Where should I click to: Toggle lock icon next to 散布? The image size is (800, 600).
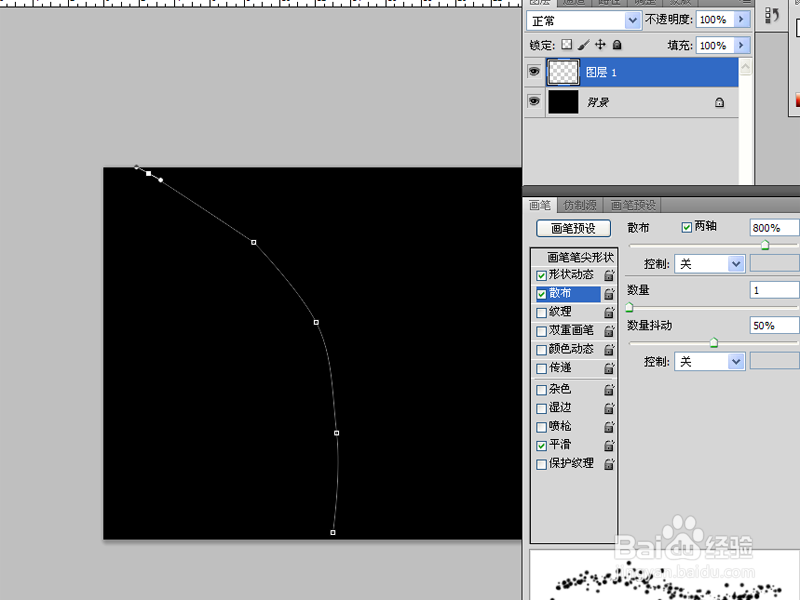tap(609, 294)
